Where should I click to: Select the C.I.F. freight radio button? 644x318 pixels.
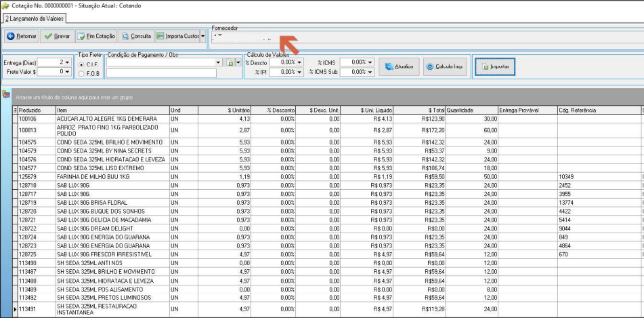81,64
